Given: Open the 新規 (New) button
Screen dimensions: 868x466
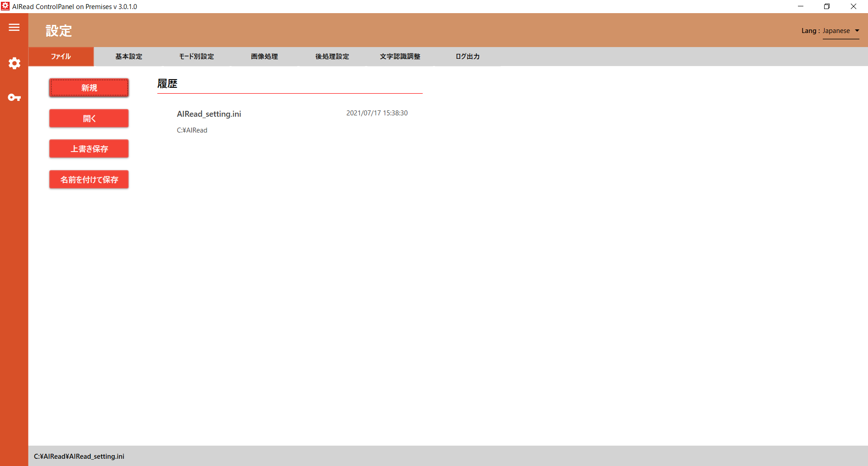Looking at the screenshot, I should click(x=89, y=87).
